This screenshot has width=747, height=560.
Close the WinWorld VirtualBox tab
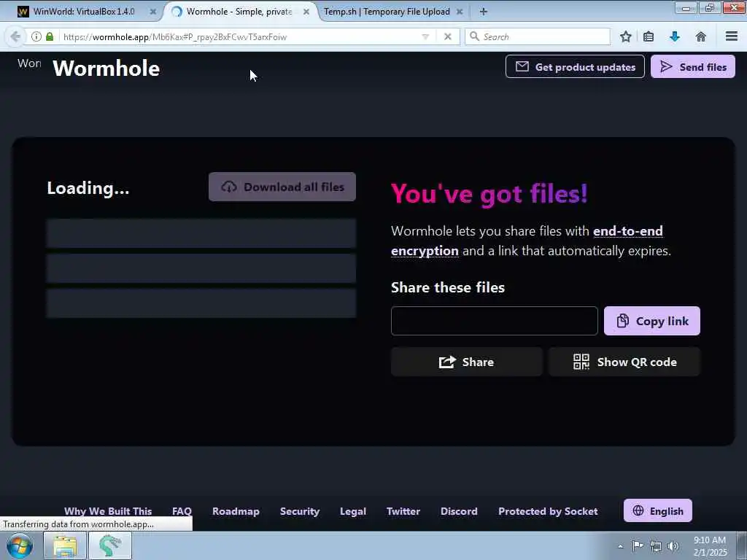pos(153,12)
